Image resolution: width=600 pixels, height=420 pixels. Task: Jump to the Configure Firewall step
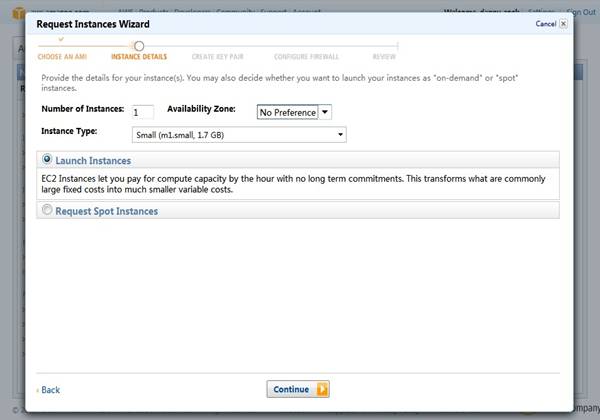(x=305, y=57)
